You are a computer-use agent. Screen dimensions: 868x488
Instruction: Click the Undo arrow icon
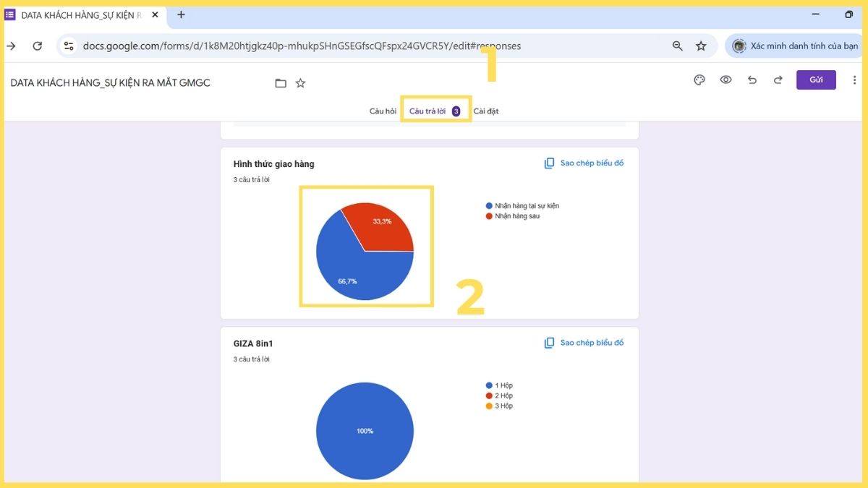(x=752, y=80)
